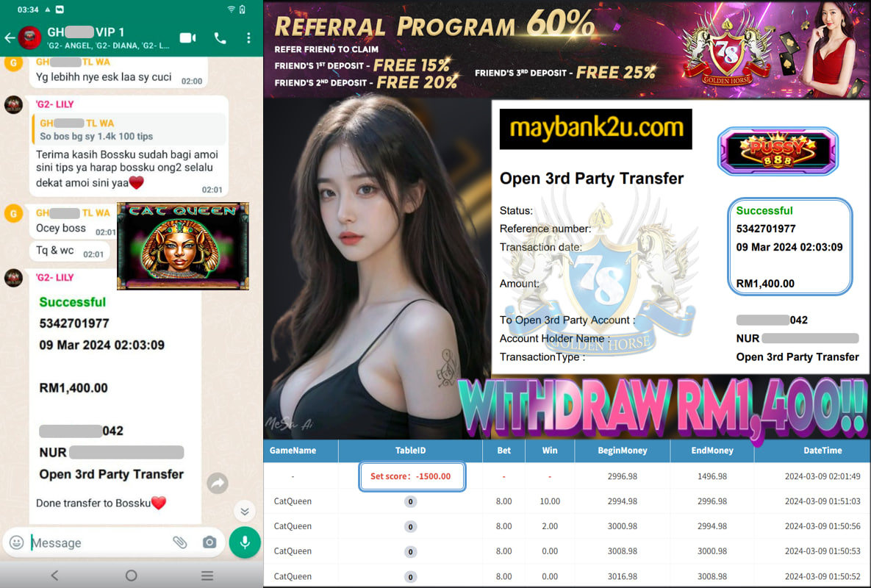The image size is (871, 588).
Task: Click the 'Set score: -1500.00' box
Action: point(412,476)
